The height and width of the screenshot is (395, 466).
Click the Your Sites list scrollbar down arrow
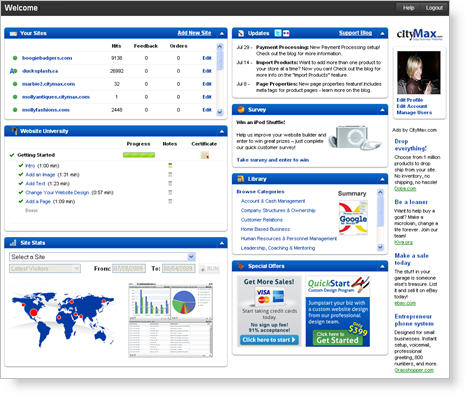click(x=220, y=112)
